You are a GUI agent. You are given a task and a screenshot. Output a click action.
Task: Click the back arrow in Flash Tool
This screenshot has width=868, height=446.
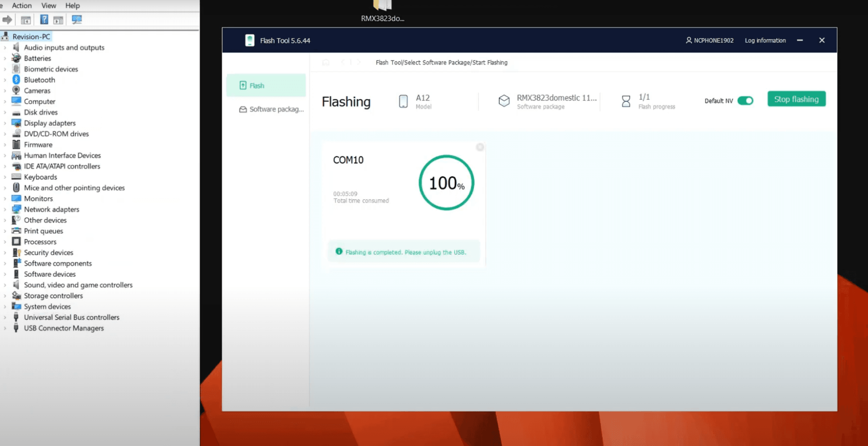pyautogui.click(x=343, y=62)
